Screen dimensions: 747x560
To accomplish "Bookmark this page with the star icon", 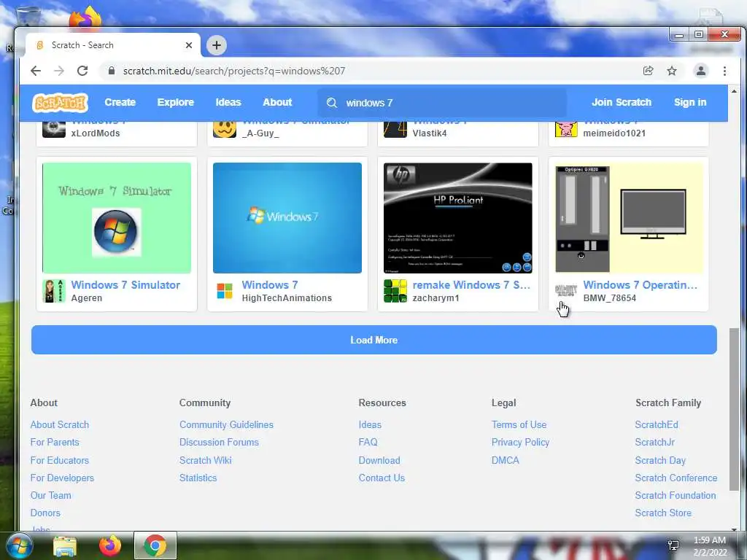I will tap(672, 71).
